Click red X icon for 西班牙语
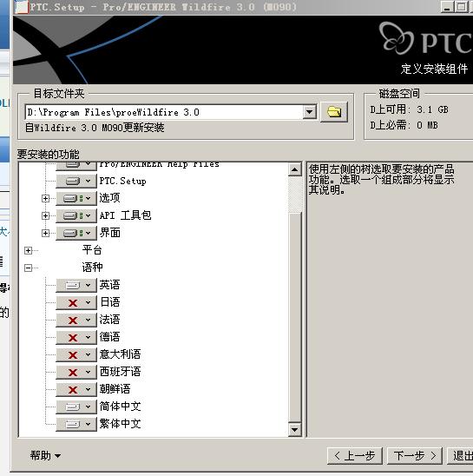This screenshot has height=476, width=473. (x=73, y=372)
